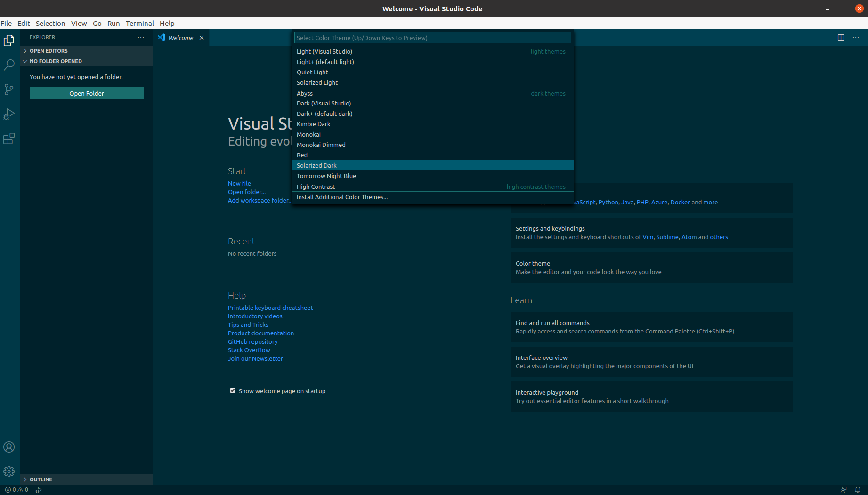
Task: Select the Solarized Light theme
Action: click(432, 82)
